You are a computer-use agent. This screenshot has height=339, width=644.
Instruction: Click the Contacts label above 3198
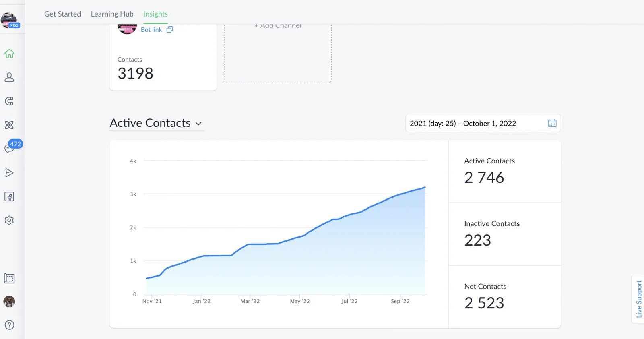[130, 60]
